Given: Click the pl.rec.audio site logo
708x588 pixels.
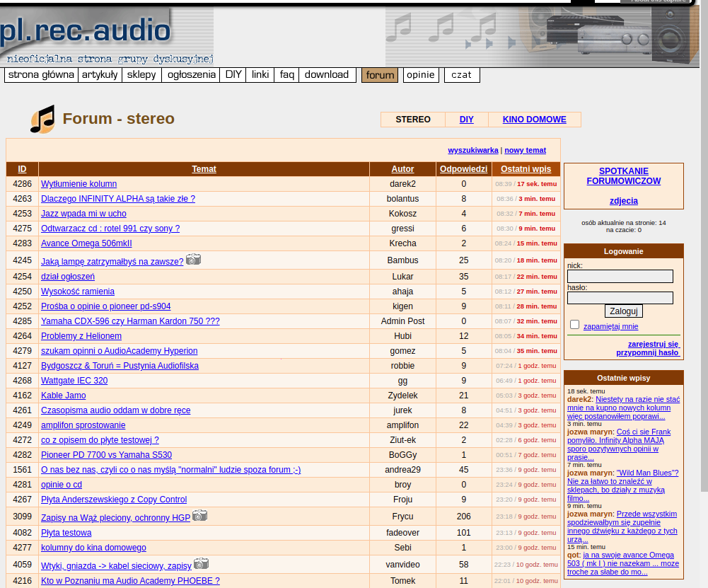Looking at the screenshot, I should pos(107,37).
